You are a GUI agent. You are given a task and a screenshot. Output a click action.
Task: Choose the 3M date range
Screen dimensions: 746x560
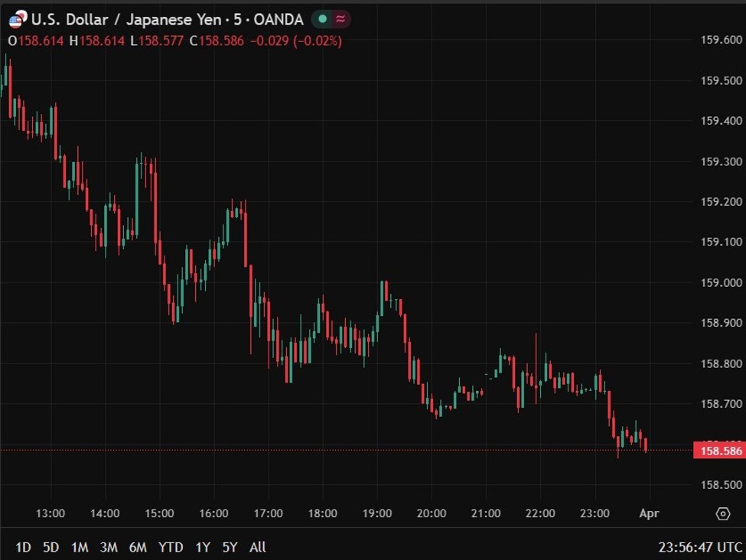coord(109,547)
